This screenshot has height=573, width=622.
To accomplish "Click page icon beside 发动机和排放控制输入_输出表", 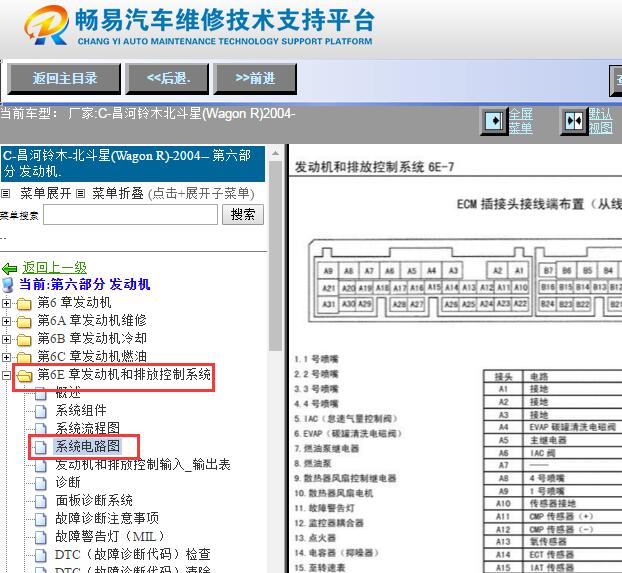I will [x=41, y=465].
